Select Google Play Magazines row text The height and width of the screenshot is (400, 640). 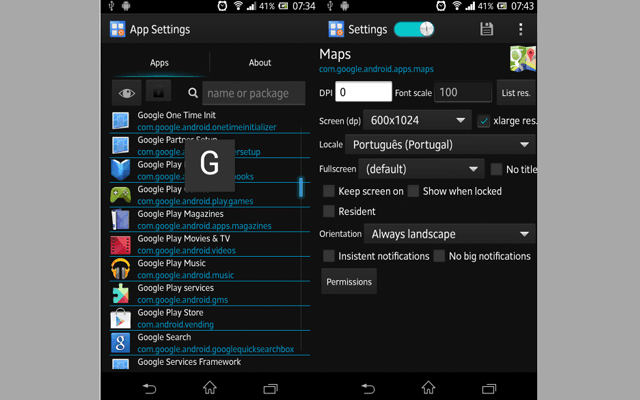tap(180, 213)
